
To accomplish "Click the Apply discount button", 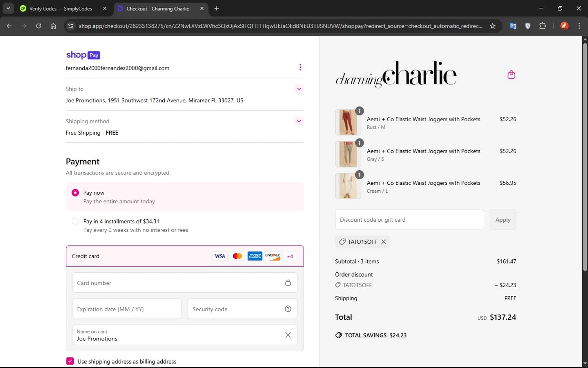I will [503, 220].
